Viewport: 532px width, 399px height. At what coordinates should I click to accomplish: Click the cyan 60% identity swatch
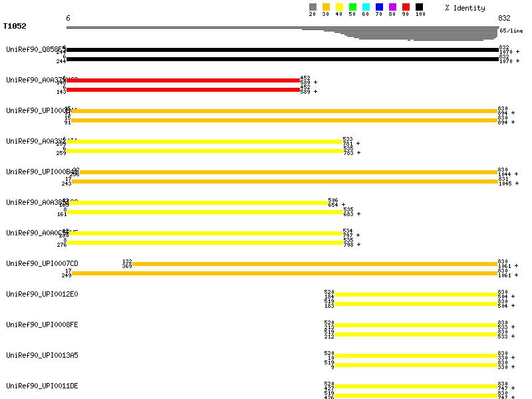(x=366, y=7)
